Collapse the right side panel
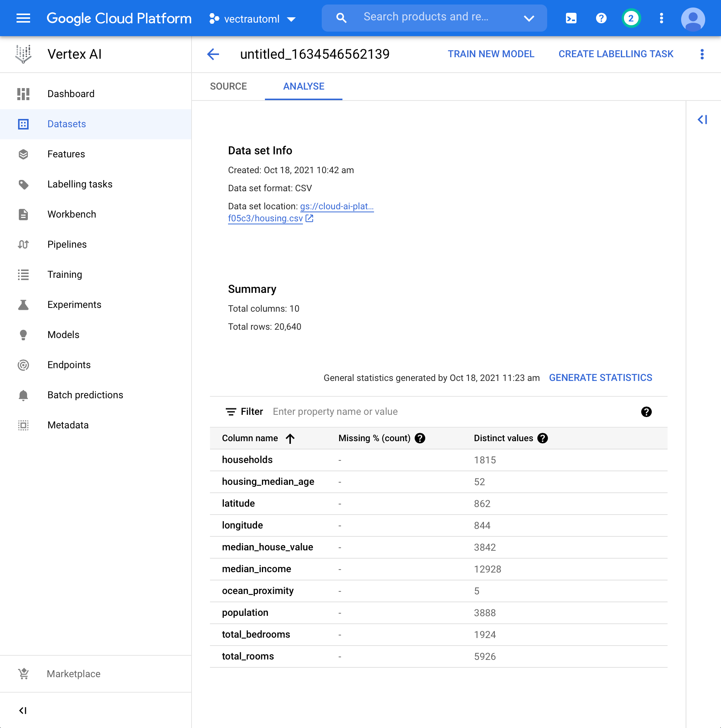The image size is (721, 728). [x=703, y=120]
